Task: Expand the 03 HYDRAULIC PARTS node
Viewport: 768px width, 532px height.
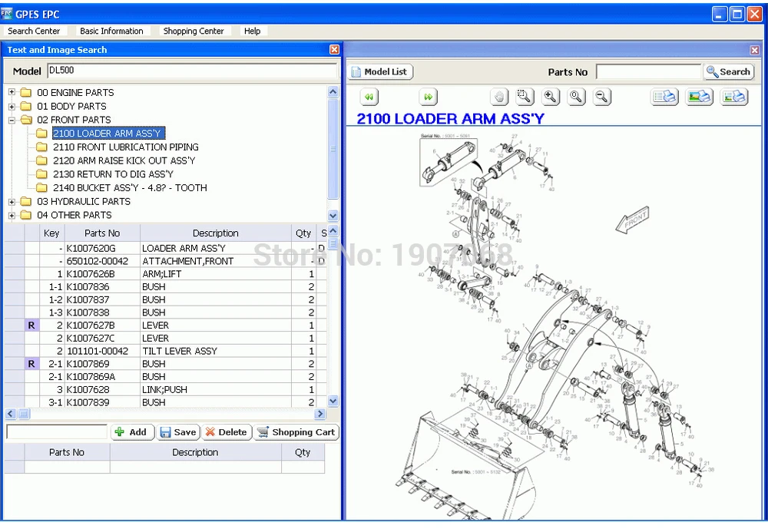Action: click(x=12, y=202)
